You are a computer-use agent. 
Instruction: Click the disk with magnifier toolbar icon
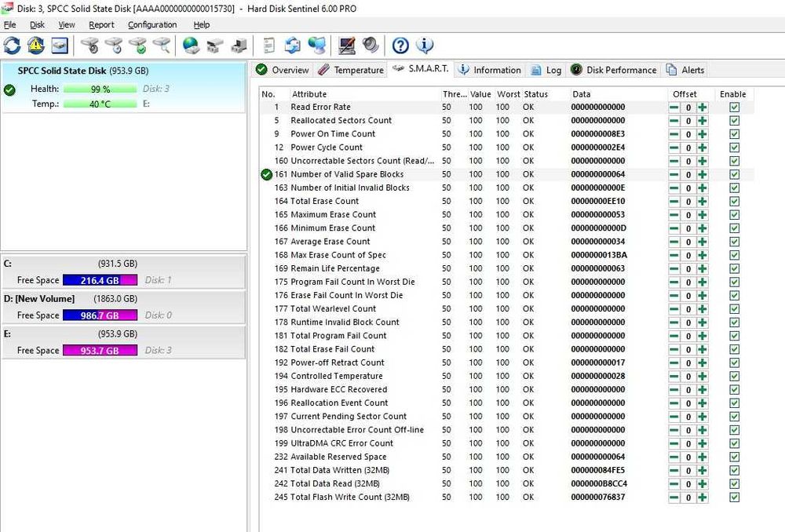point(162,46)
